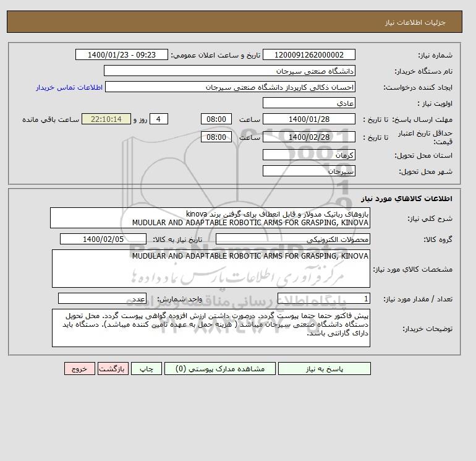This screenshot has height=461, width=476.
Task: Click the اولویت نیاز label
Action: (435, 103)
